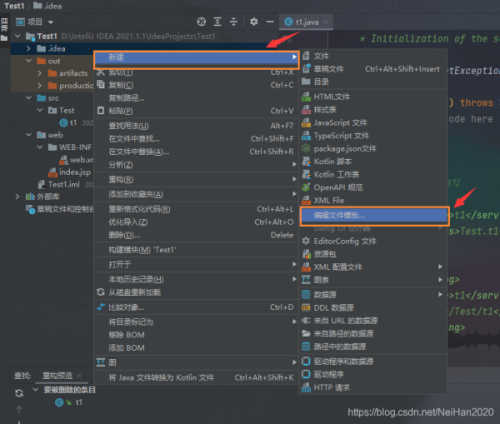Open project panel settings gear
500x424 pixels.
(x=254, y=22)
